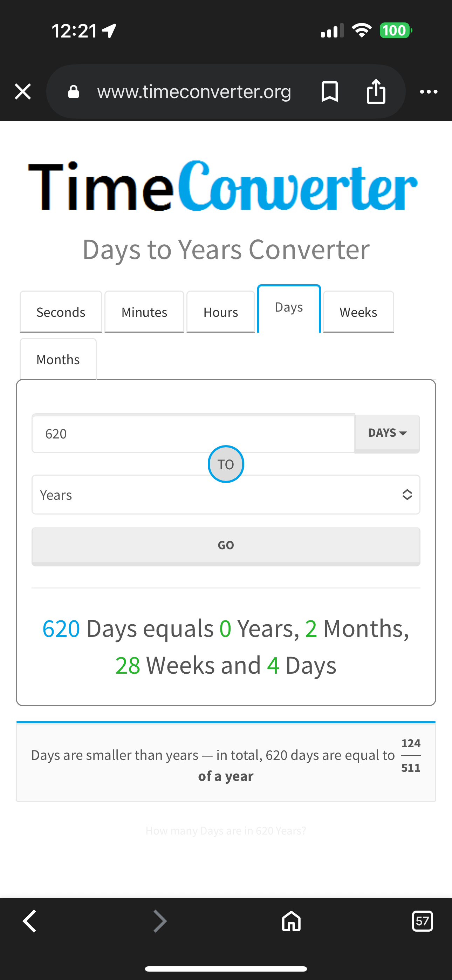Tap the bookmark icon in the address bar
Image resolution: width=452 pixels, height=980 pixels.
coord(329,92)
